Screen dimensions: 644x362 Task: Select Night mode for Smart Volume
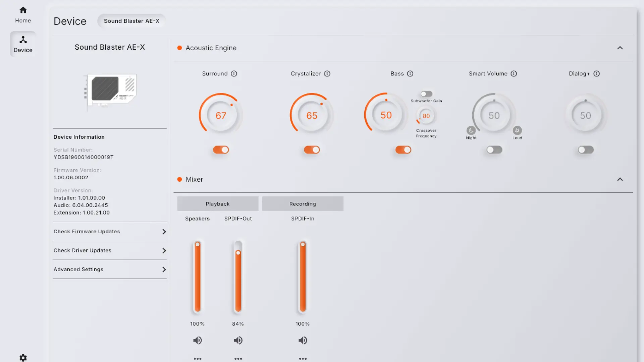click(x=471, y=130)
